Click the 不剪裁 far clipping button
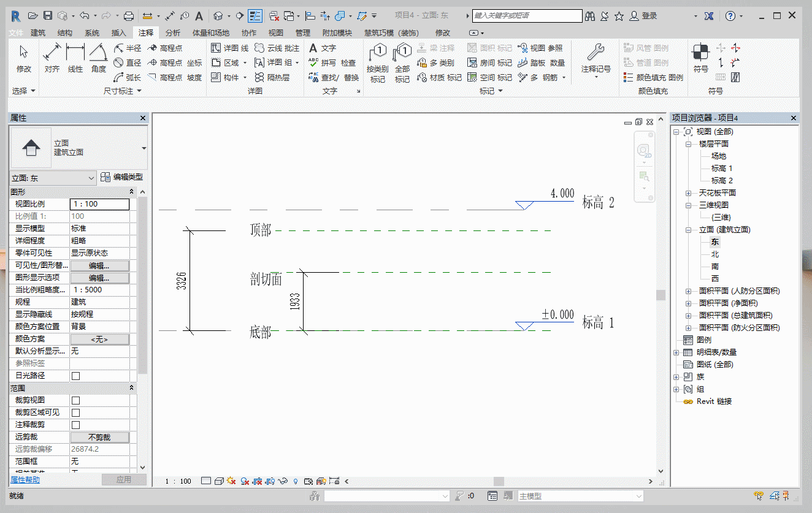Screen dimensions: 812x513 (x=99, y=437)
